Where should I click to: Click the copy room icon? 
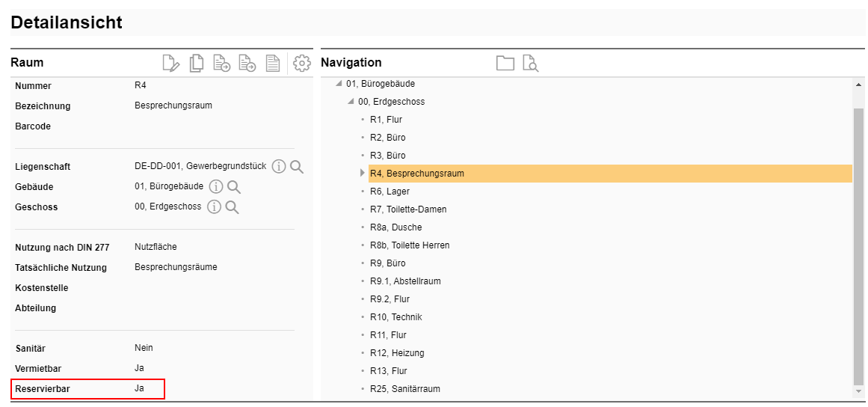pos(197,64)
